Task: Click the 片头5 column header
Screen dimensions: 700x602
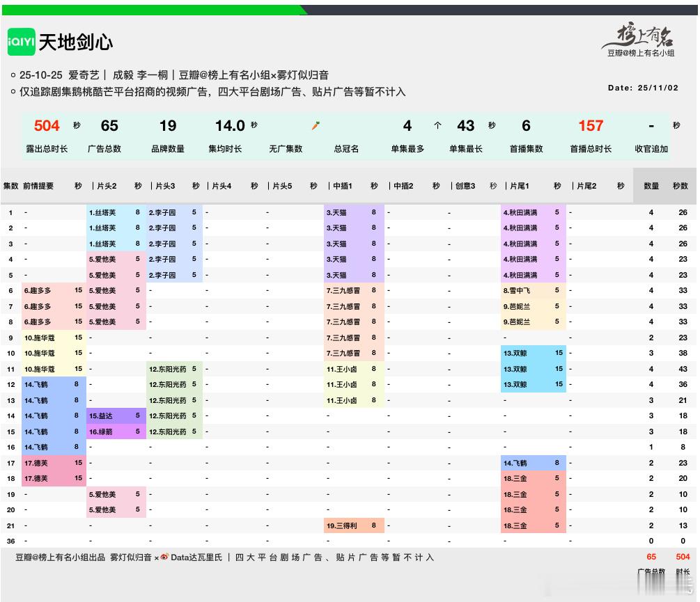Action: coord(282,186)
